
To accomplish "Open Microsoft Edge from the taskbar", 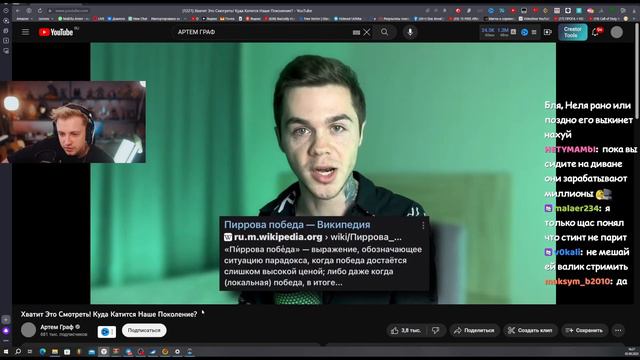I will (42, 351).
